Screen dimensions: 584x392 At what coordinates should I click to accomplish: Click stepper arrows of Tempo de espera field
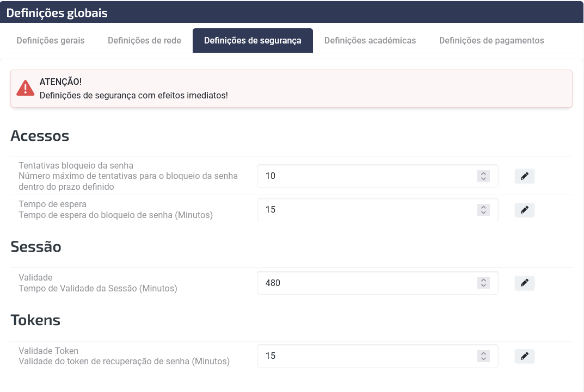[x=483, y=210]
